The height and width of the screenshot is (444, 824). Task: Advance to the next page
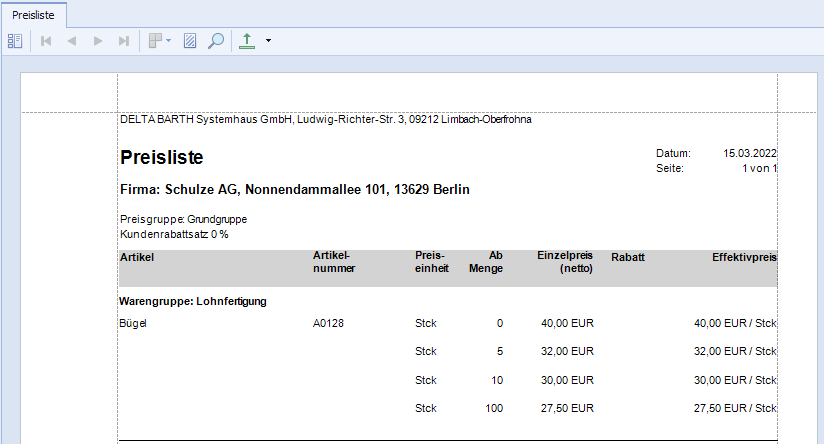(x=98, y=41)
